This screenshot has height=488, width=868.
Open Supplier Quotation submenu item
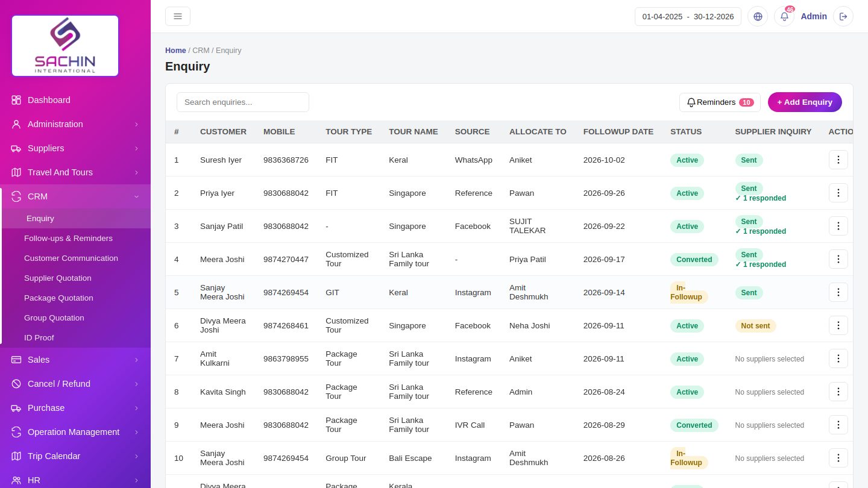(x=75, y=278)
